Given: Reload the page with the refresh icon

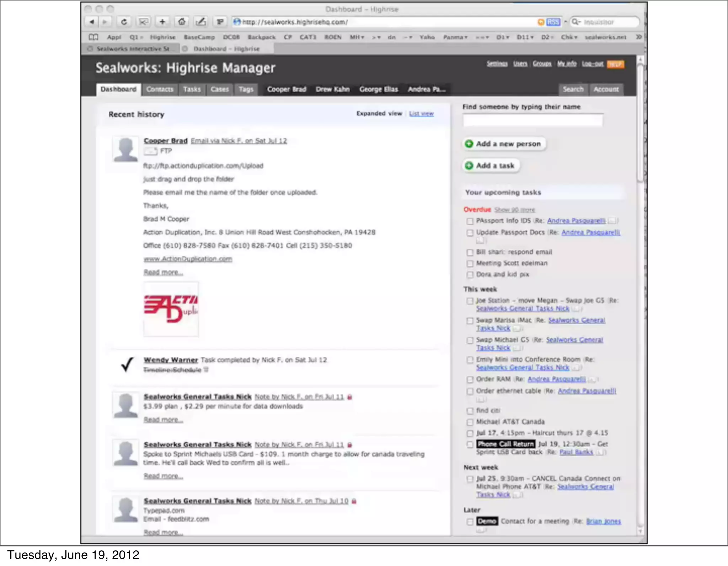Looking at the screenshot, I should [124, 22].
